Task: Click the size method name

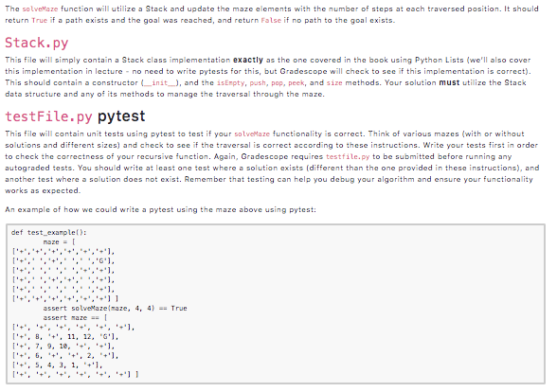Action: 334,82
